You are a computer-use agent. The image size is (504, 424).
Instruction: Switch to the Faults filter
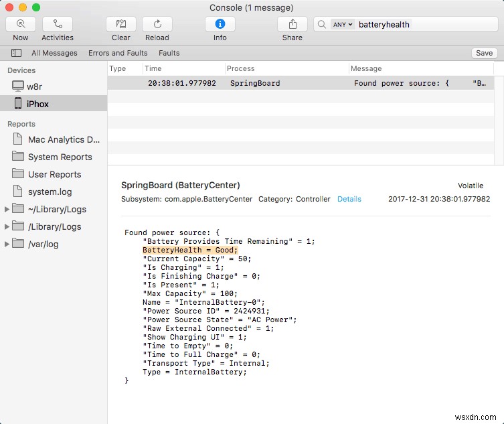[169, 53]
